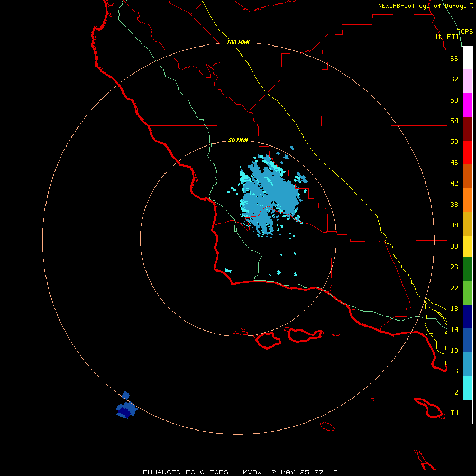Click the 54 legend value
This screenshot has width=476, height=476.
click(x=454, y=121)
